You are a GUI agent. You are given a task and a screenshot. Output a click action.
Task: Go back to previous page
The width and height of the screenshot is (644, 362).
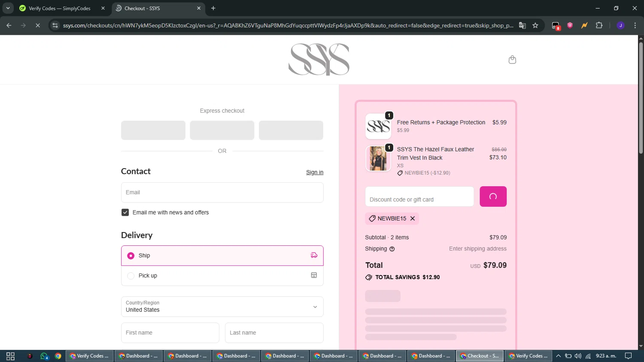pos(9,25)
